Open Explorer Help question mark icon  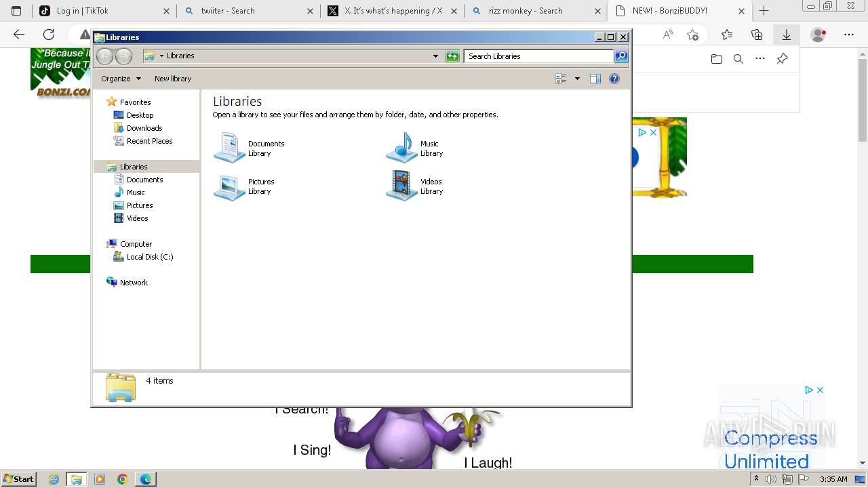[614, 79]
